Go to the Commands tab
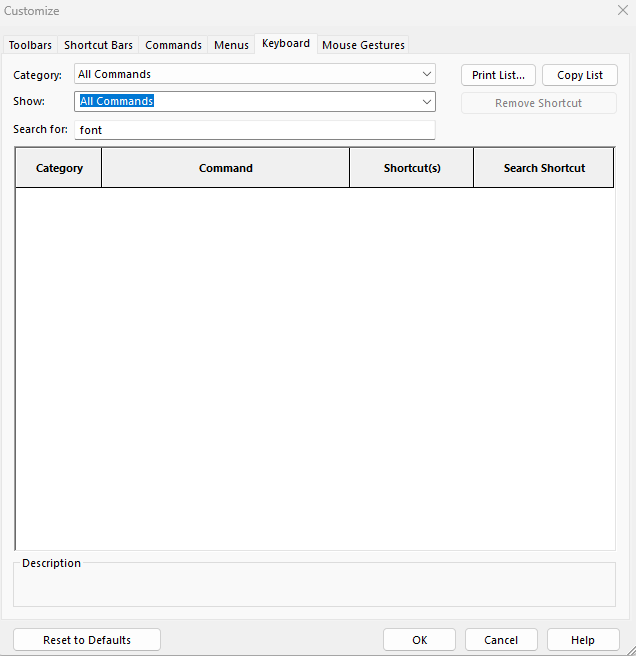Image resolution: width=636 pixels, height=656 pixels. click(173, 45)
